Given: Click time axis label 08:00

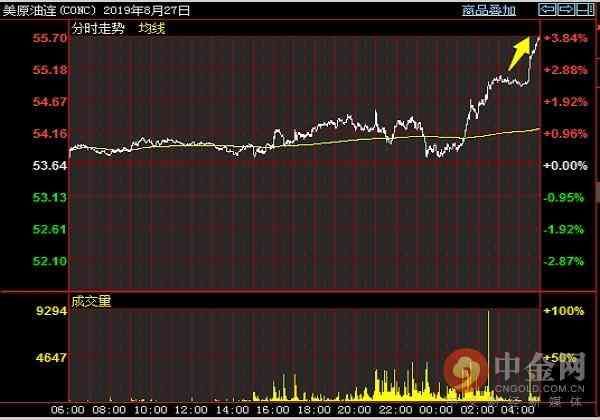Looking at the screenshot, I should point(109,410).
